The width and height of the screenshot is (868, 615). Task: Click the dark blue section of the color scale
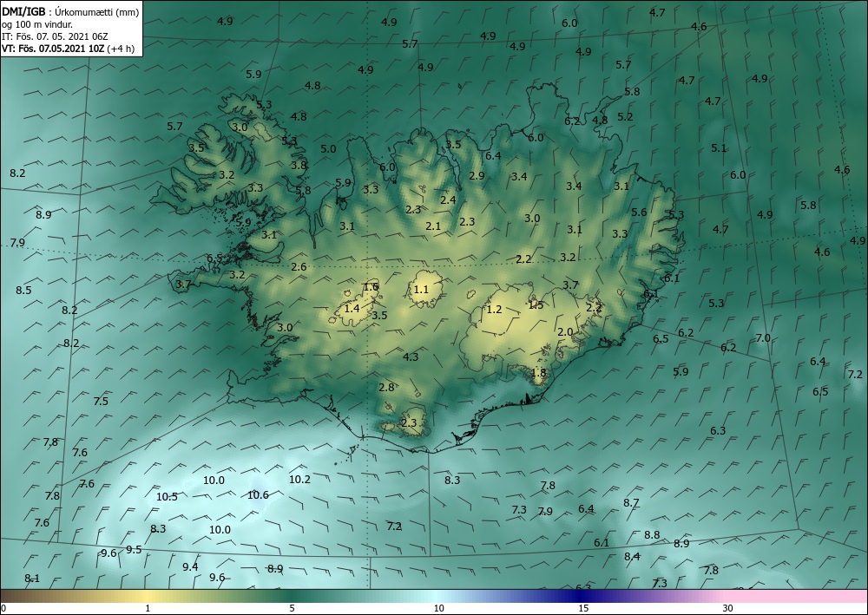pyautogui.click(x=582, y=596)
